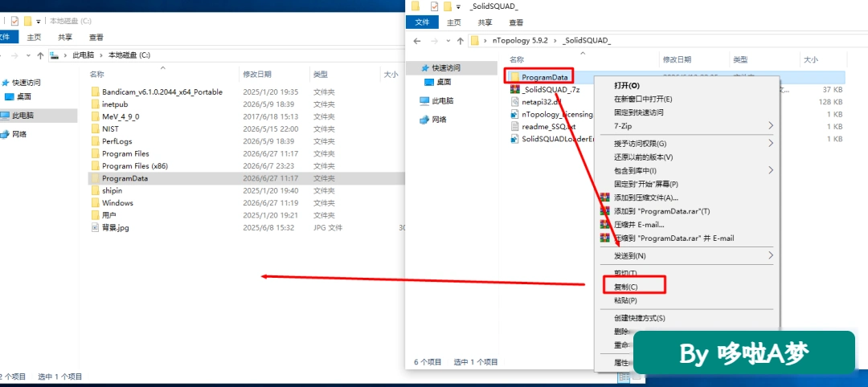868x387 pixels.
Task: Select 网络 in _SolidSQUAD_ navigation pane
Action: 440,120
